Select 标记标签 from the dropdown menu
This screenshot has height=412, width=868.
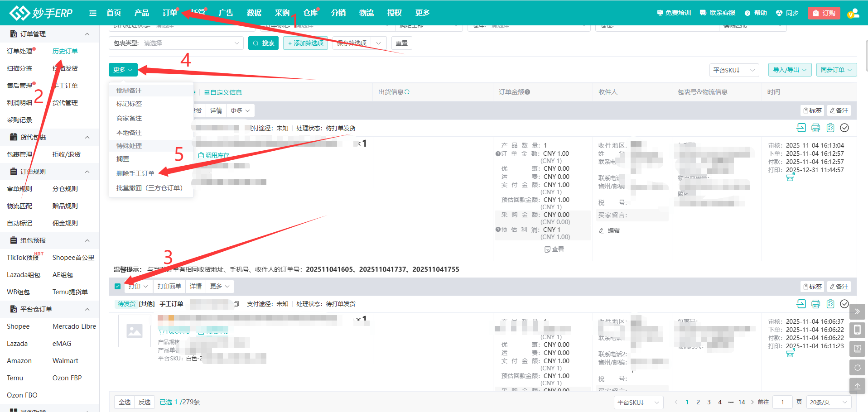pyautogui.click(x=129, y=104)
